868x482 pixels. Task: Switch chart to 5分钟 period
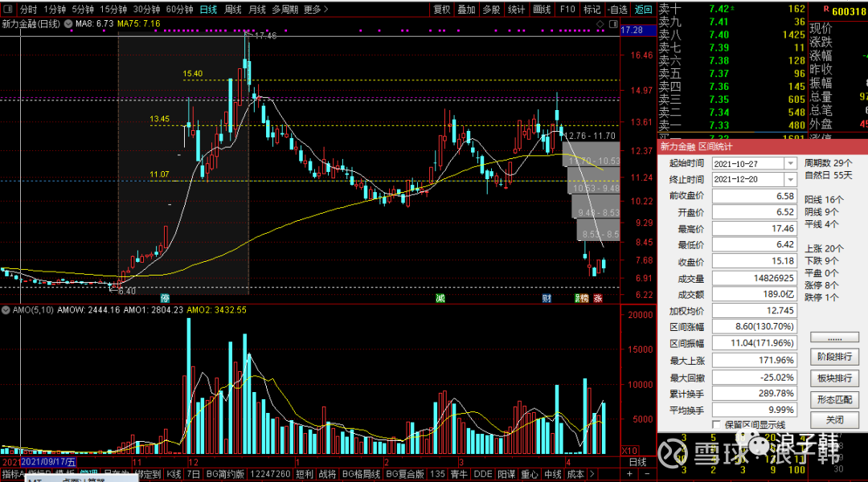[83, 10]
